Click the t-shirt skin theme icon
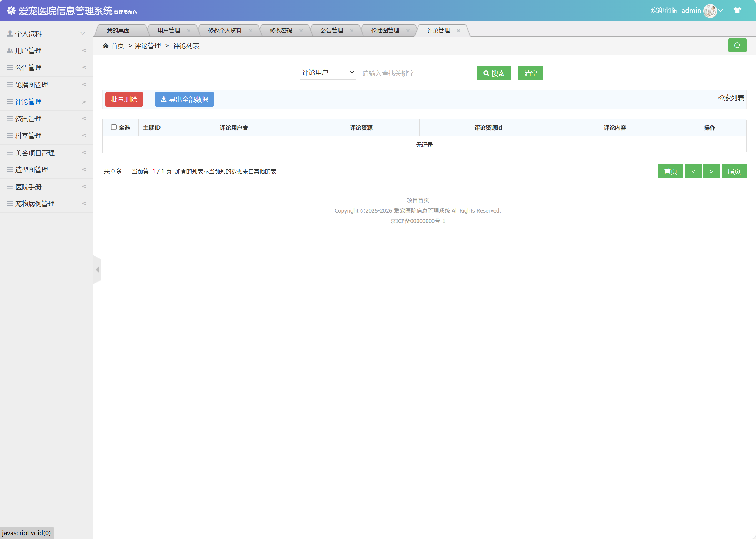The image size is (756, 539). 737,10
